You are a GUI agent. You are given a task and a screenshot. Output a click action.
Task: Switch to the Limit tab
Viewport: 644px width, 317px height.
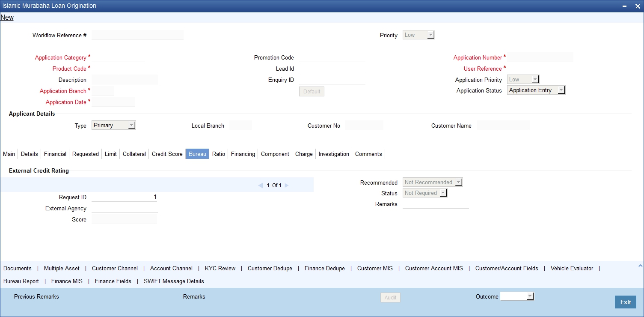click(x=111, y=154)
